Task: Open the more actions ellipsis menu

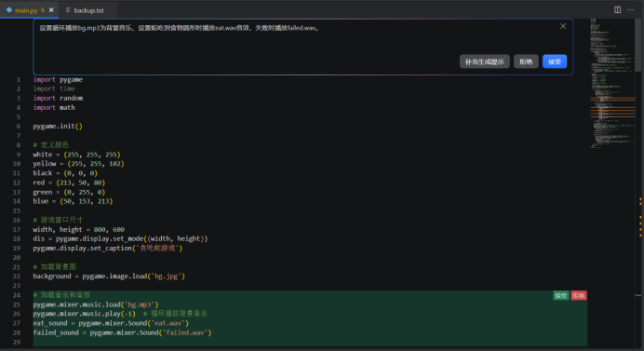Action: pos(630,10)
